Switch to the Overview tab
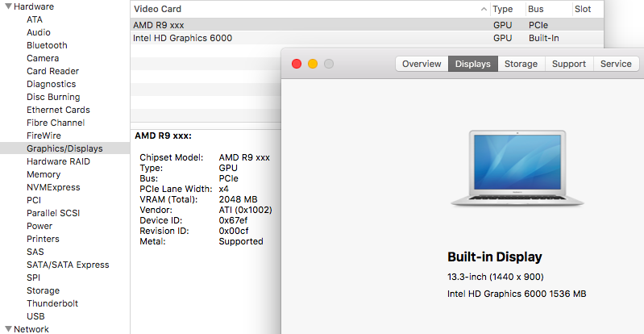Image resolution: width=644 pixels, height=334 pixels. coord(422,64)
